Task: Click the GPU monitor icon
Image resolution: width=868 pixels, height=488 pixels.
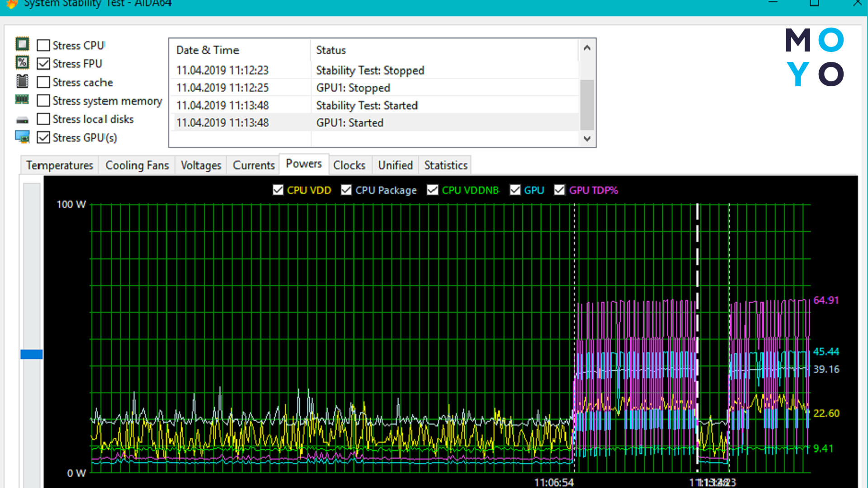Action: [x=22, y=137]
